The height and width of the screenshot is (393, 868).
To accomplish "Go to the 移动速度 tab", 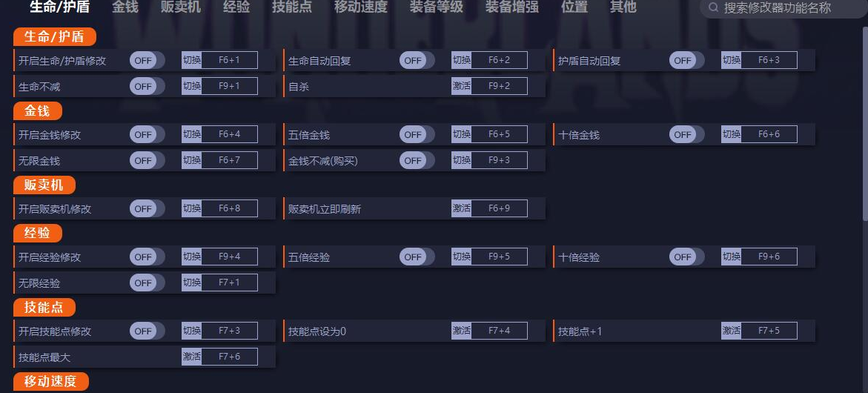I will (361, 7).
